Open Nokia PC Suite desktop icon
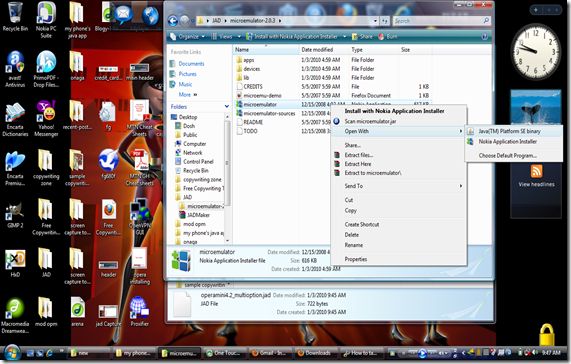 pos(46,20)
